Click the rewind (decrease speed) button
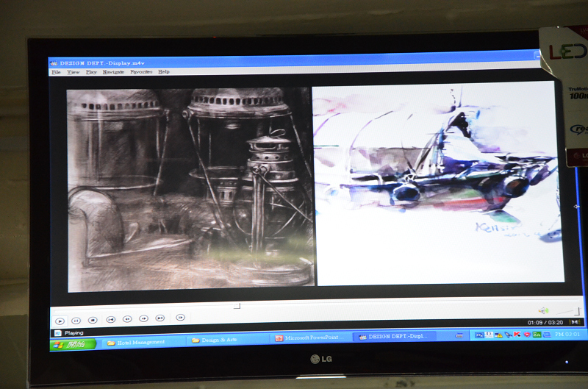Screen dimensions: 588x389 (127, 319)
